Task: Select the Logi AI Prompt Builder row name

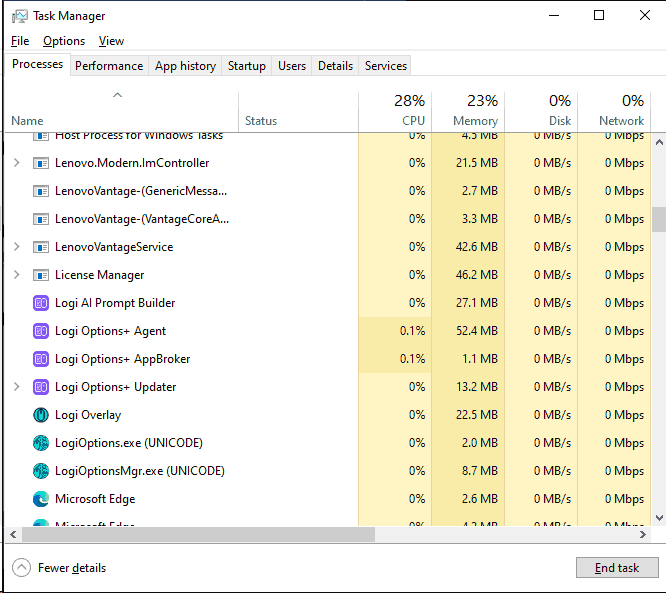Action: pos(115,303)
